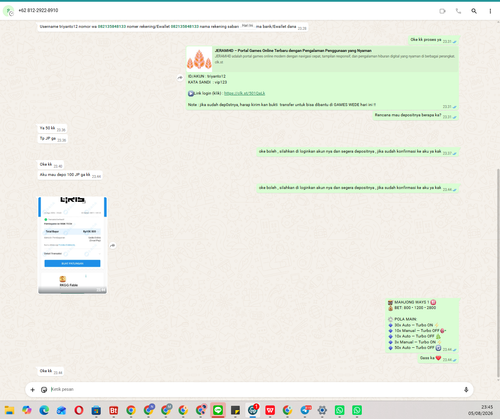Open contact info for +62 812-2922-8910

pyautogui.click(x=38, y=10)
